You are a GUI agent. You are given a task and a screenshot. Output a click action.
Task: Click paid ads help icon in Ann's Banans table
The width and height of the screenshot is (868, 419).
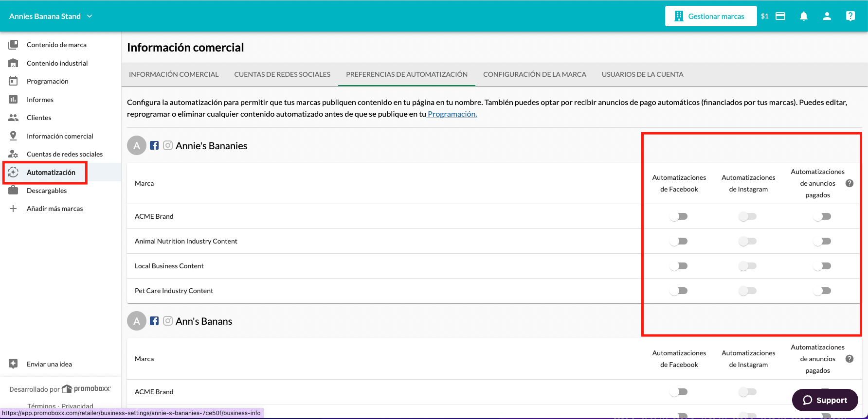(850, 359)
